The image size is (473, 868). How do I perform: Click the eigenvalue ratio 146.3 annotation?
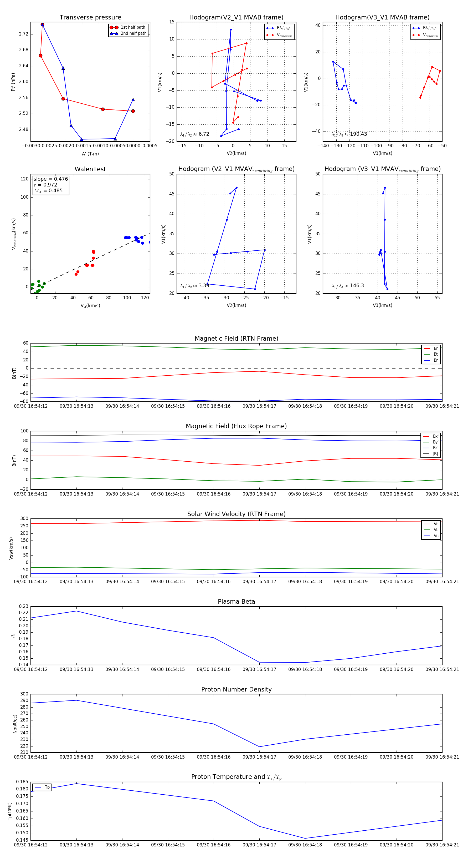pyautogui.click(x=347, y=286)
